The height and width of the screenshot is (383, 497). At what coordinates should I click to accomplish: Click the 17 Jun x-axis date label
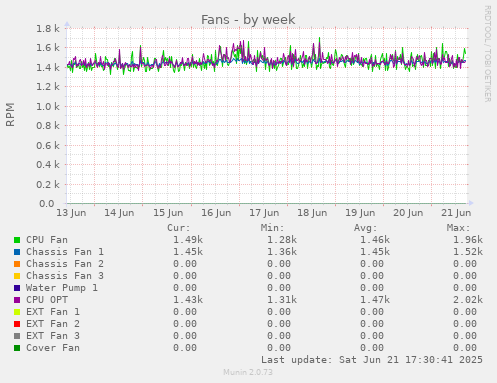click(264, 213)
